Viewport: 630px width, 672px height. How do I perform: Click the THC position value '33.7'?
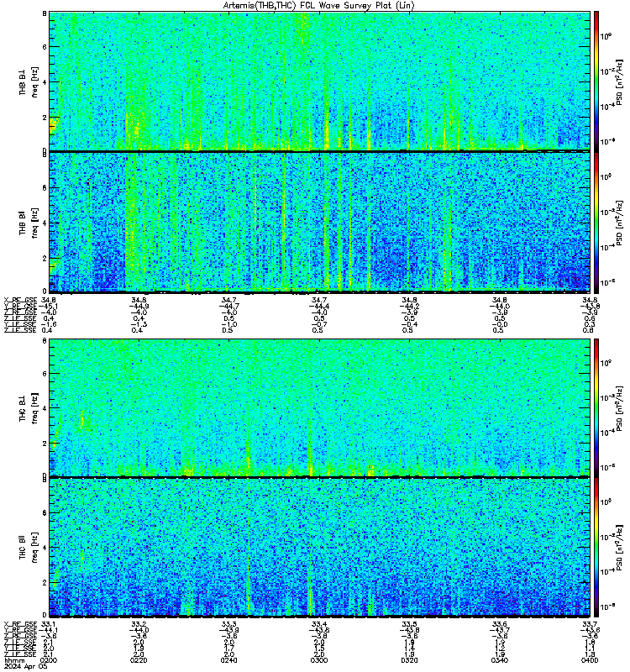(x=590, y=624)
